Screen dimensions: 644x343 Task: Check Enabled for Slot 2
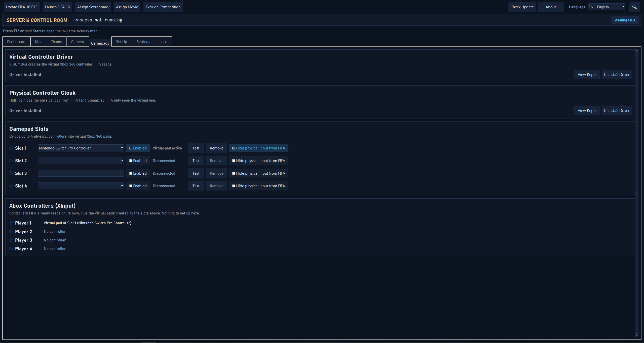[x=138, y=161]
